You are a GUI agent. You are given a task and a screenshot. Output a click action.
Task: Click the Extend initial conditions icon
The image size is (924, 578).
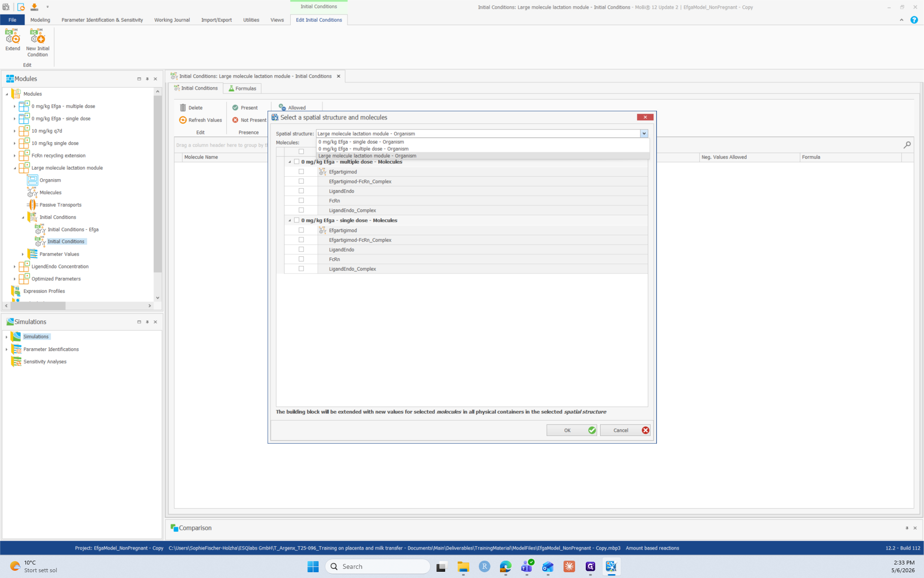[x=13, y=36]
